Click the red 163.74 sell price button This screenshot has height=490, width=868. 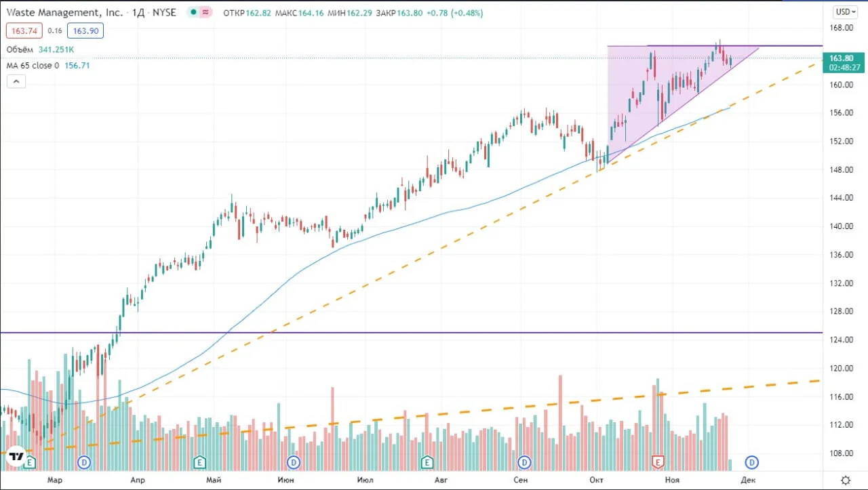pos(23,30)
